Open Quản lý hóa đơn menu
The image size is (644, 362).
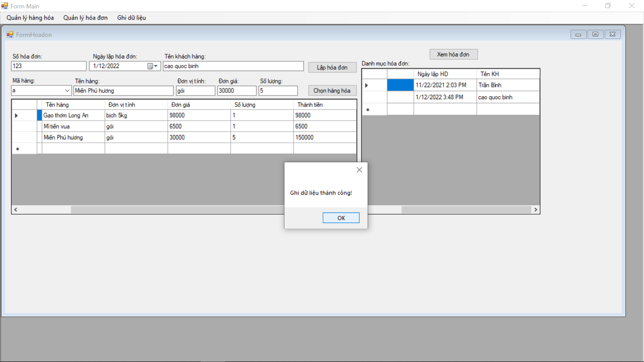tap(86, 18)
